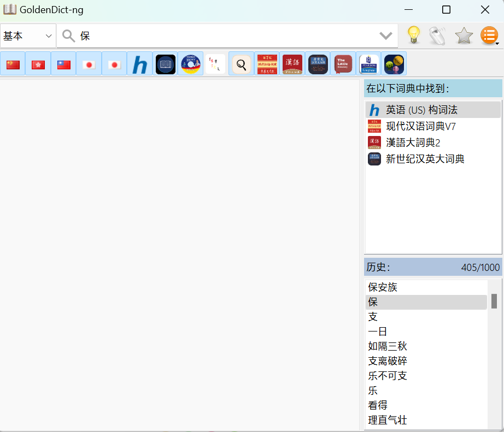504x432 pixels.
Task: Expand the search box suggestions chevron
Action: click(386, 35)
